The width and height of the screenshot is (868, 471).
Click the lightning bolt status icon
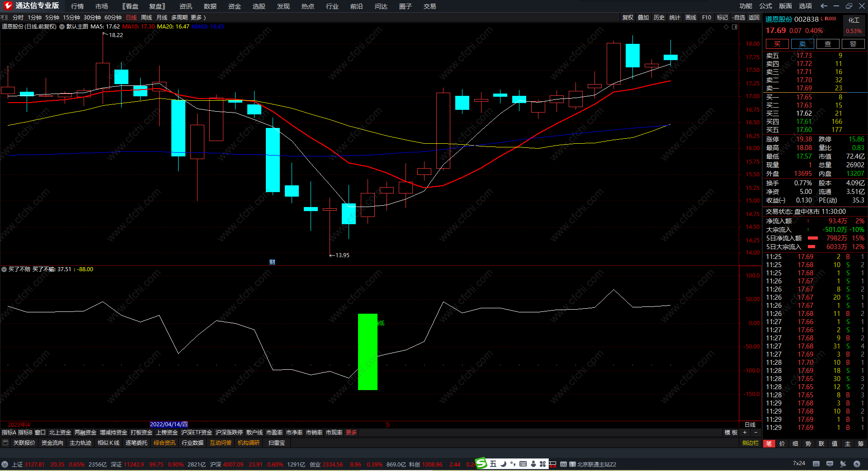pyautogui.click(x=857, y=464)
